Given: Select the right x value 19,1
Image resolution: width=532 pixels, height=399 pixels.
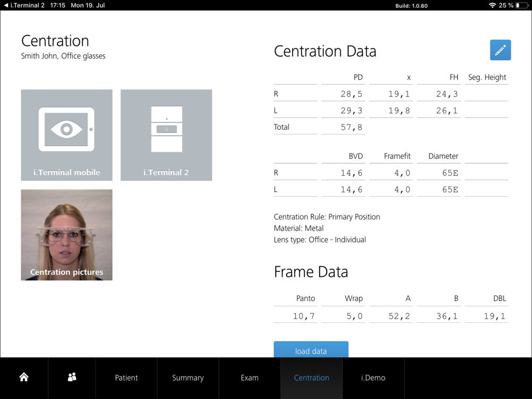Looking at the screenshot, I should tap(400, 94).
